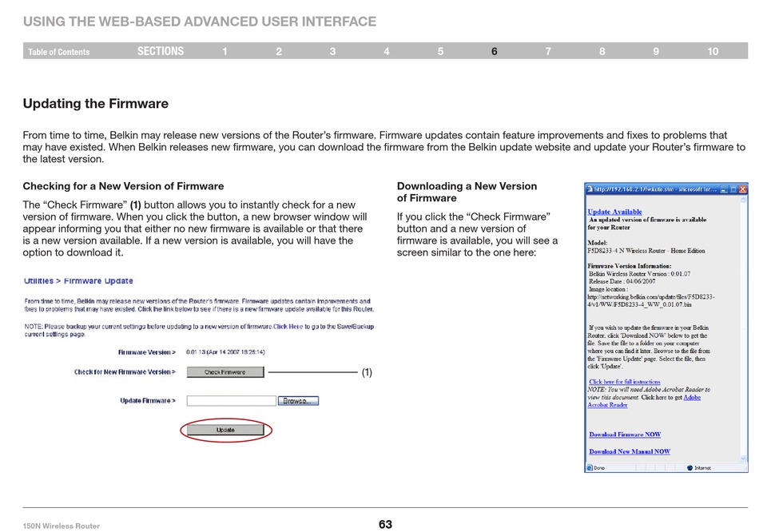Click the popup scrollbar up arrow

[744, 200]
